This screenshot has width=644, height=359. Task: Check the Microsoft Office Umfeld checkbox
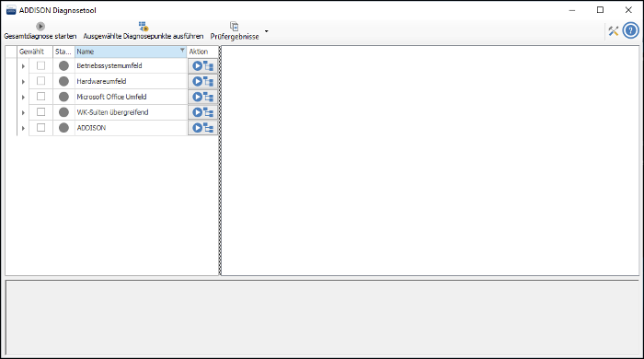[40, 97]
